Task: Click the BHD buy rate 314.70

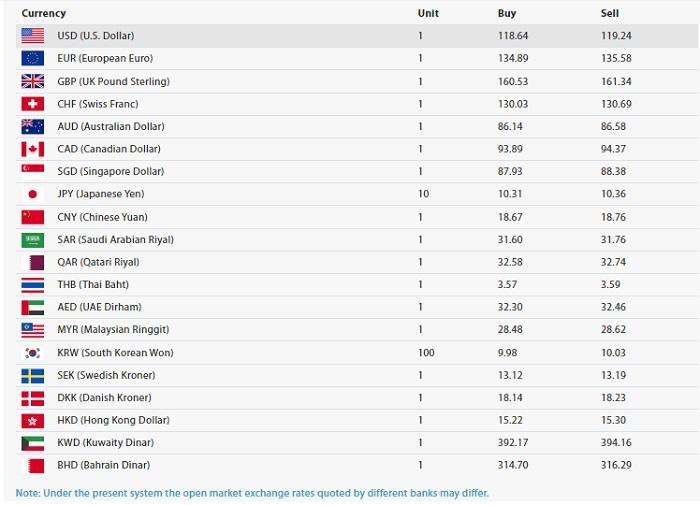Action: [x=514, y=465]
